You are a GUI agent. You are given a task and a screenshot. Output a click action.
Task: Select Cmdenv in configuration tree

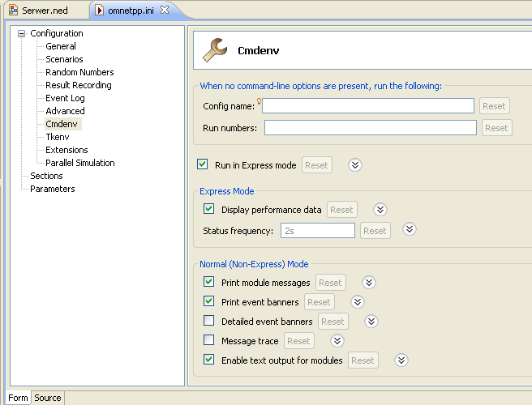[62, 124]
